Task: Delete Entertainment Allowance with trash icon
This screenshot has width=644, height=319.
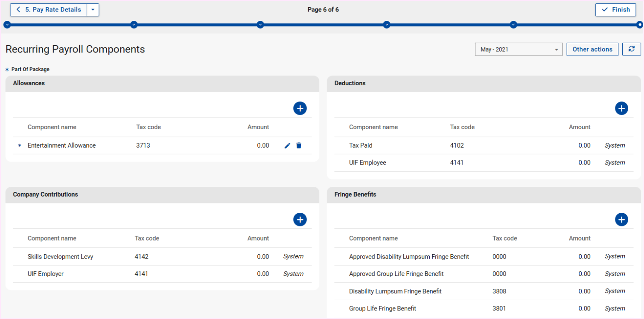Action: tap(299, 146)
